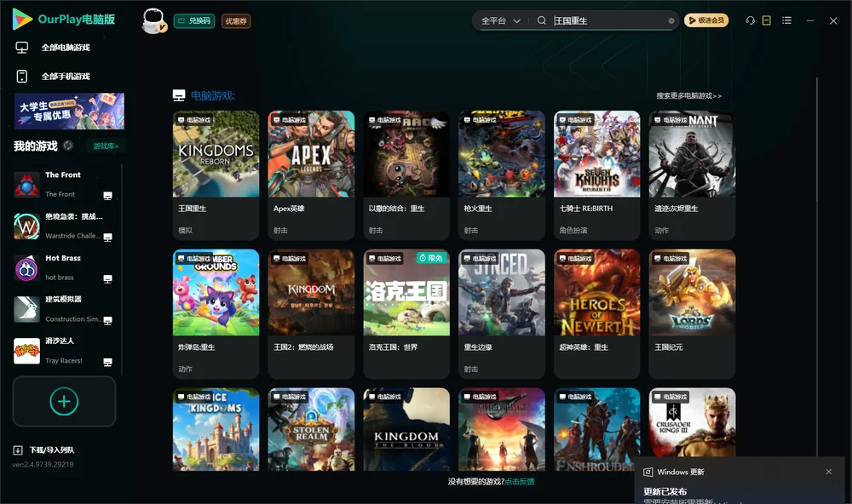Open the Ice Kingdoms game card

216,429
